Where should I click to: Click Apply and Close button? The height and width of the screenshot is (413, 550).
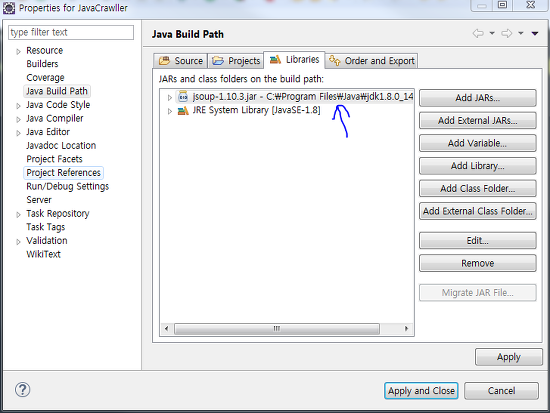click(x=421, y=391)
